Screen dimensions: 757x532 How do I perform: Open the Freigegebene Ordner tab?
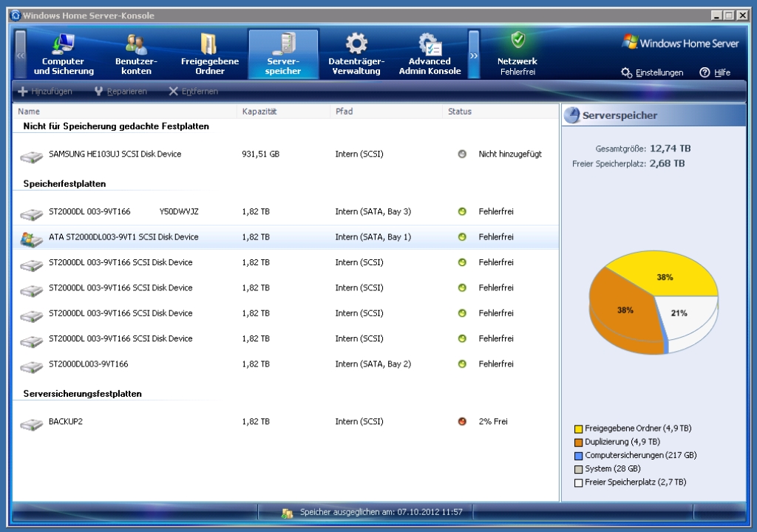[209, 54]
